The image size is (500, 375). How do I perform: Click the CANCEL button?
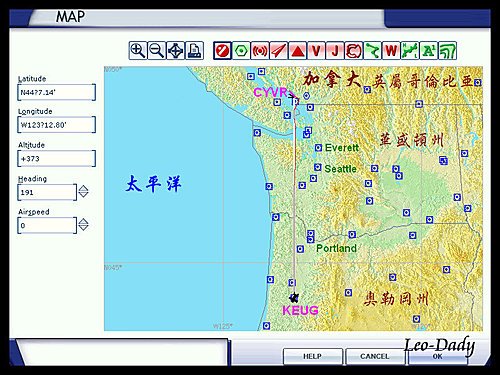click(374, 356)
